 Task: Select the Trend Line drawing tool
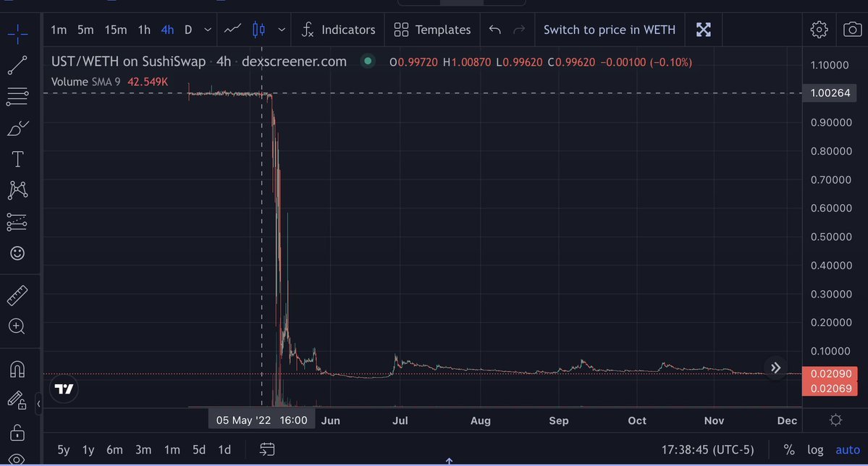pos(18,65)
